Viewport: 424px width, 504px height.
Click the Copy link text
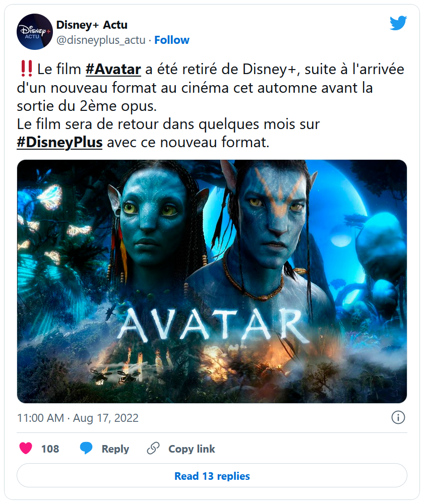tap(192, 449)
